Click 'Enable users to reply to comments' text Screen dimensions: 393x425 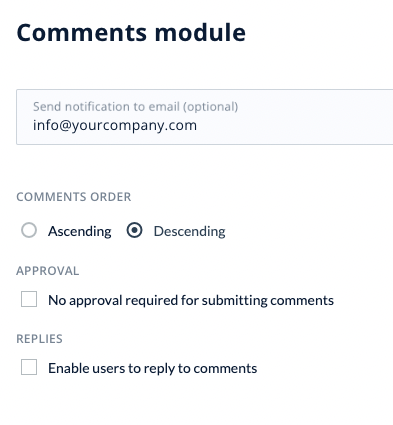(x=153, y=368)
